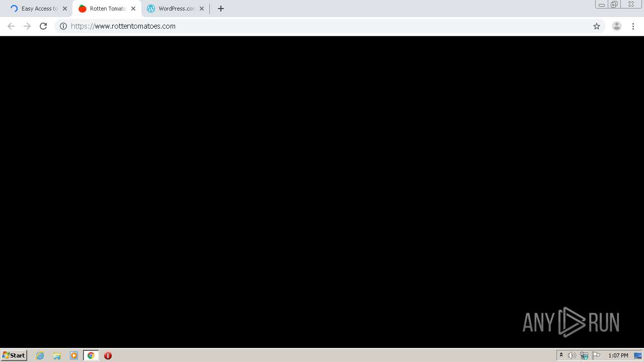644x362 pixels.
Task: Show hidden tray icons
Action: (x=561, y=355)
